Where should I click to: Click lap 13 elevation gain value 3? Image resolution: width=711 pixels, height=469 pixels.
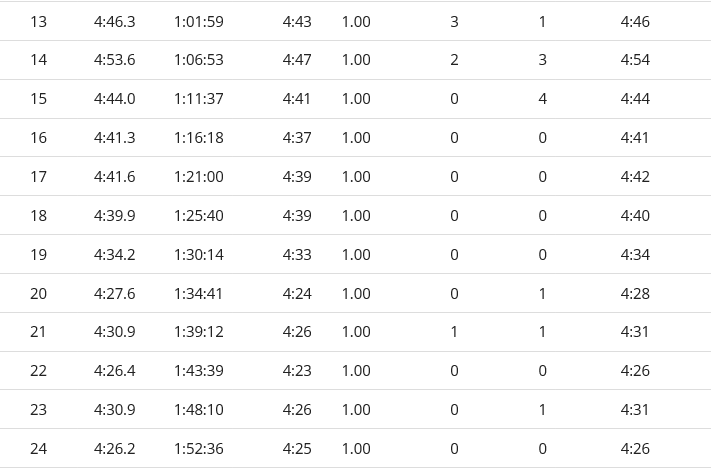454,22
